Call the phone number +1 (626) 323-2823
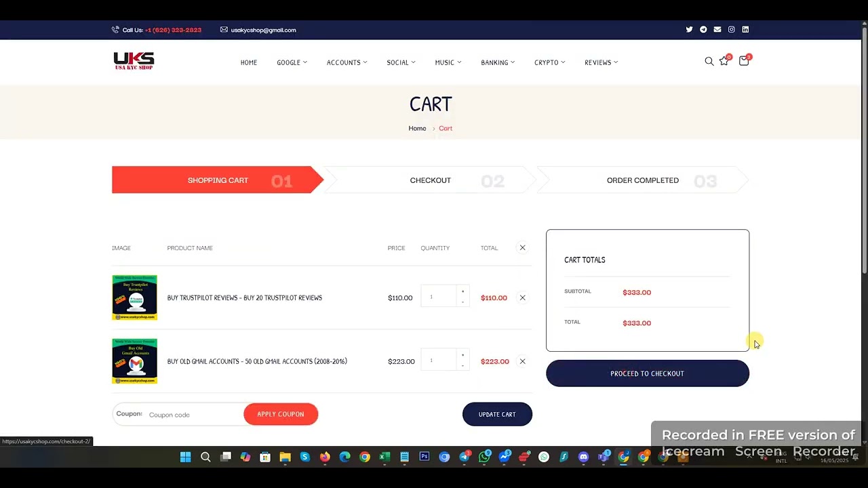 click(x=173, y=30)
